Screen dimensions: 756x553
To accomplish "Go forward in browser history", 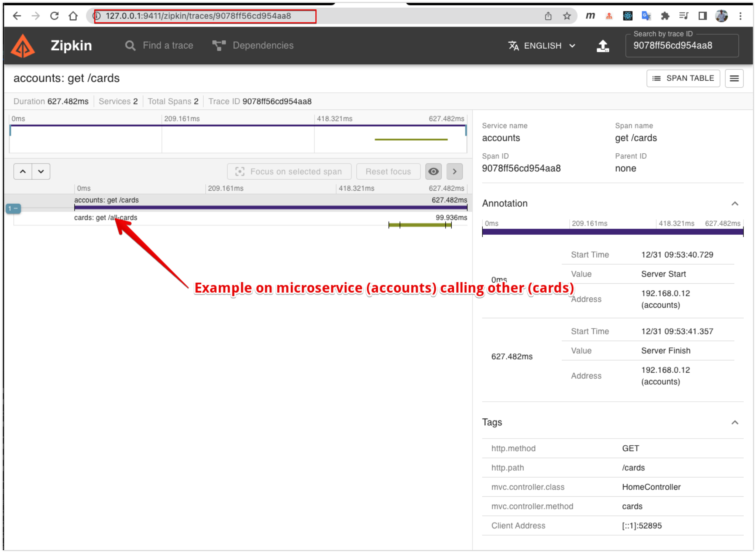I will pyautogui.click(x=35, y=16).
